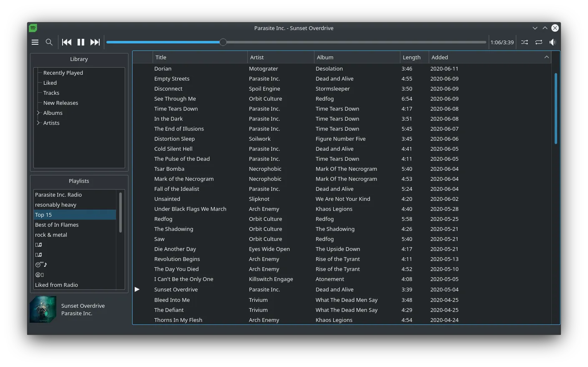Switch to the Liked section in Library
588x367 pixels.
click(50, 83)
